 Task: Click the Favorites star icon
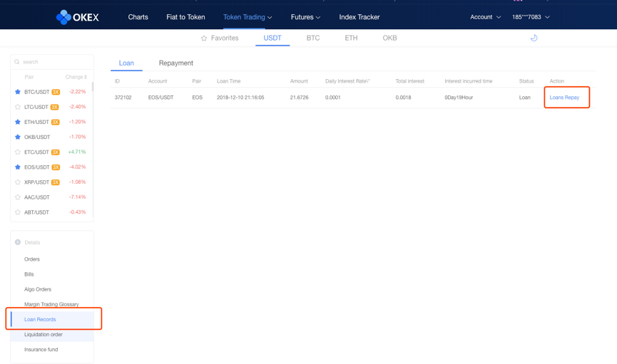(x=204, y=38)
